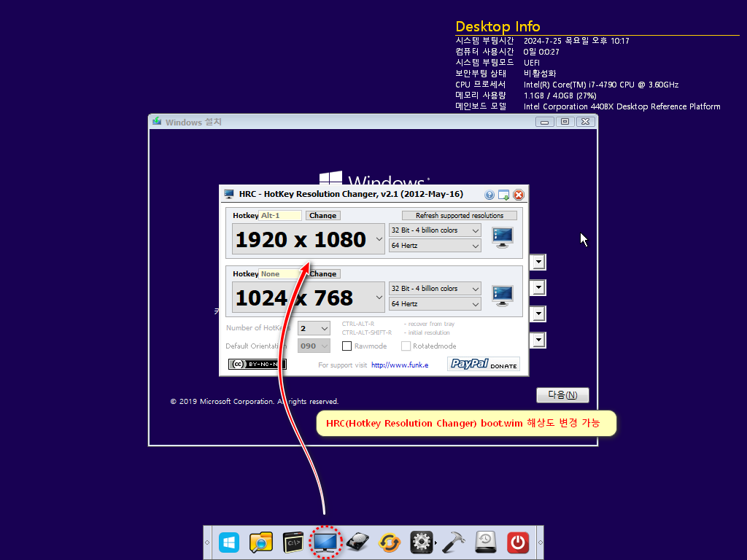Click the orange sync arrows dock icon
Viewport: 747px width, 560px height.
click(x=390, y=542)
